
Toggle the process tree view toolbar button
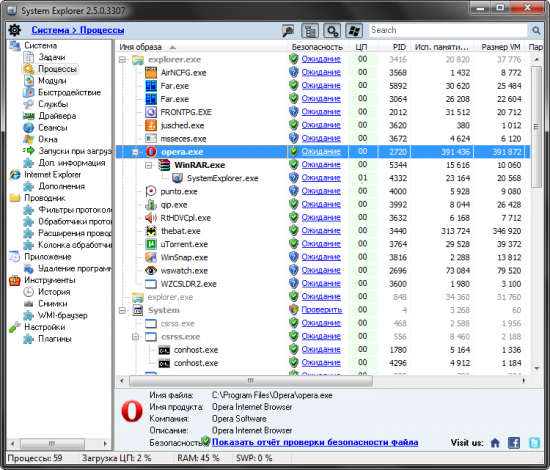[310, 31]
